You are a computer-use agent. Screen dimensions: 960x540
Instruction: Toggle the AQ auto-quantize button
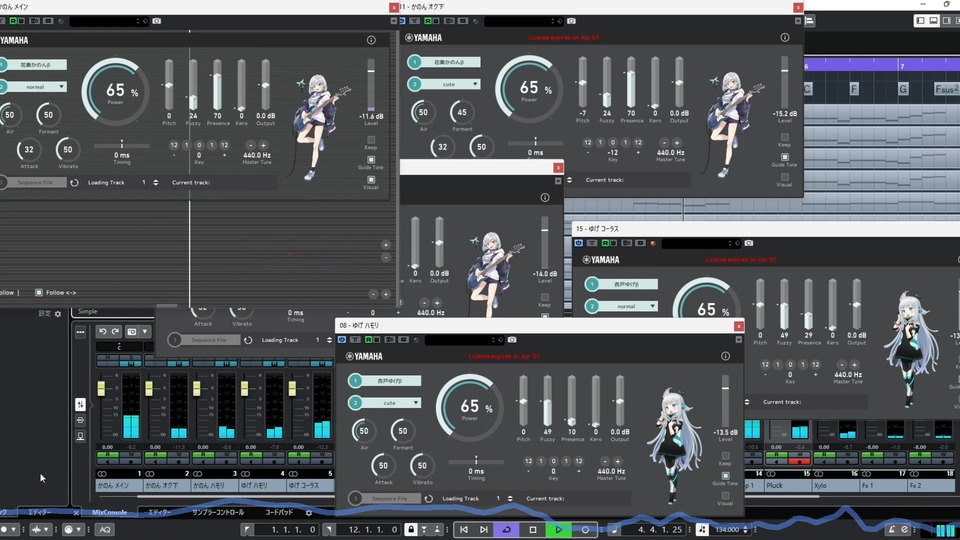coord(105,530)
